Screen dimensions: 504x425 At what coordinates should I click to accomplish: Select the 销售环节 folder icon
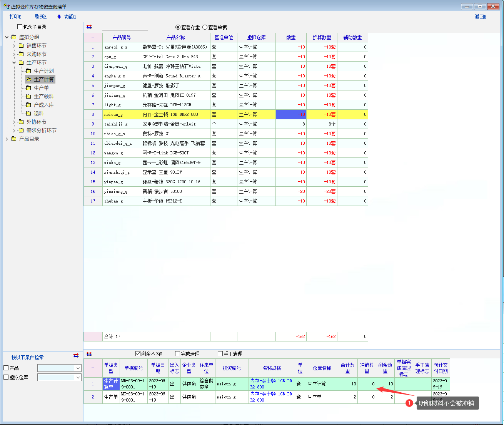21,46
